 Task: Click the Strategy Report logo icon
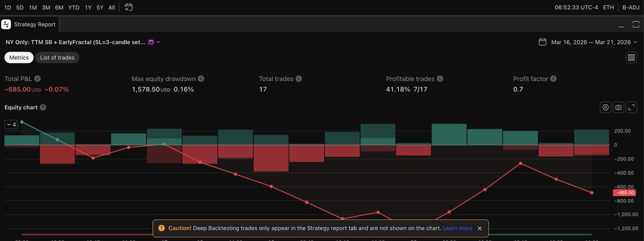tap(6, 24)
